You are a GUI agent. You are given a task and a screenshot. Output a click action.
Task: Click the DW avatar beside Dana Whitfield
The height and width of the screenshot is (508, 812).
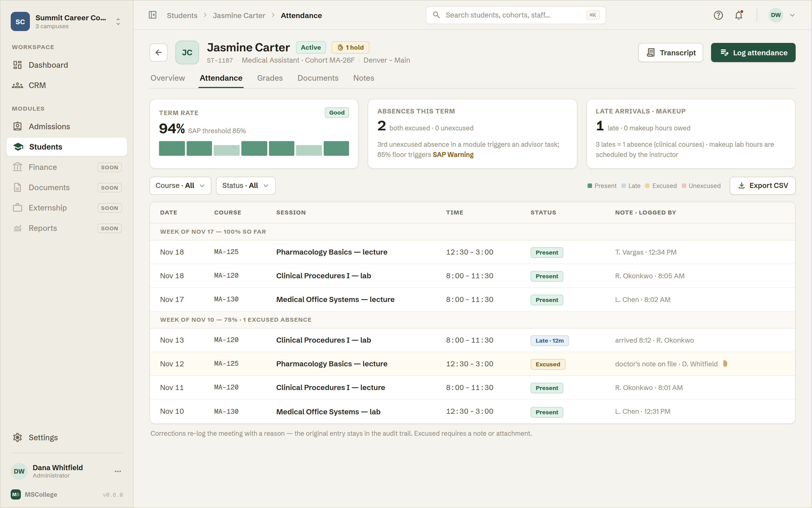point(19,471)
